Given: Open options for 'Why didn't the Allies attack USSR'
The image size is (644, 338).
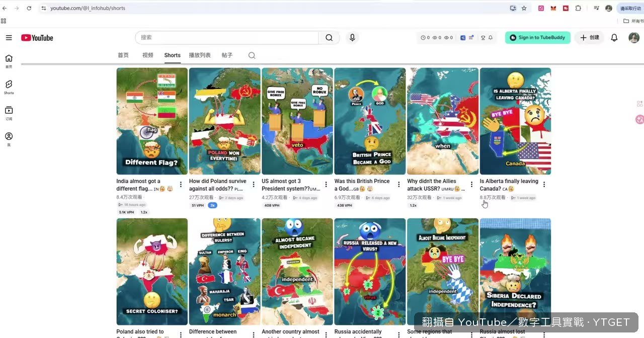Looking at the screenshot, I should [x=471, y=185].
